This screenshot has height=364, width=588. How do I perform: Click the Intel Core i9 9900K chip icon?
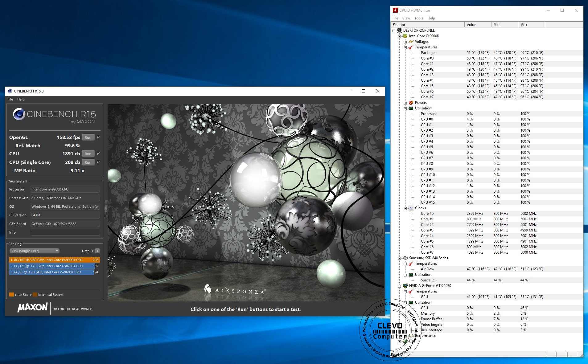tap(405, 36)
